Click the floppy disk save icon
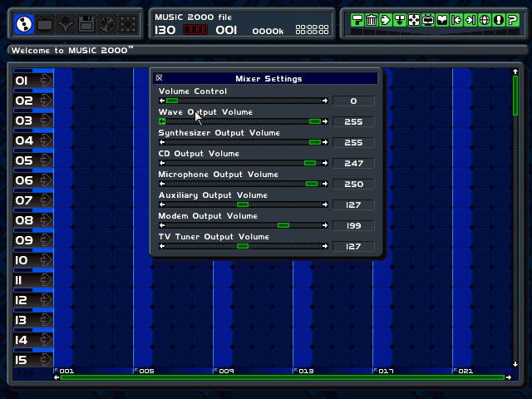The width and height of the screenshot is (532, 399). pyautogui.click(x=86, y=24)
